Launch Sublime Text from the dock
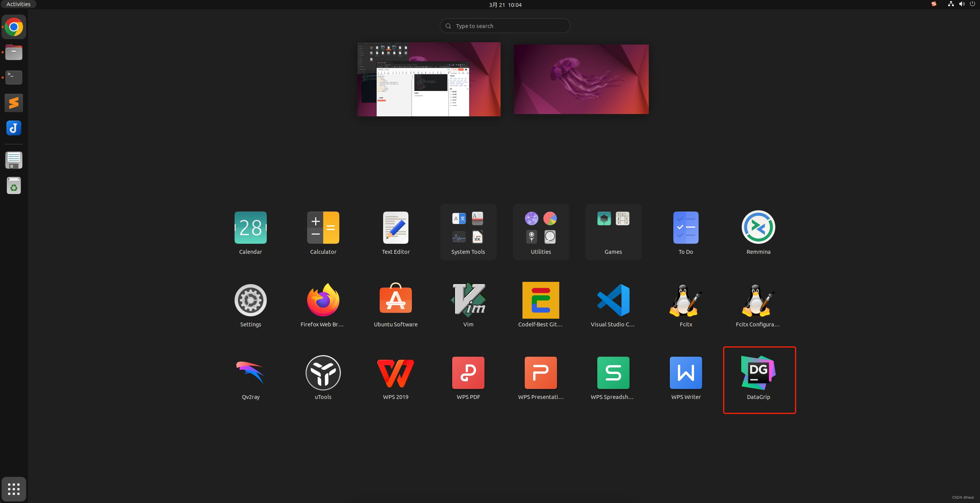 pyautogui.click(x=14, y=103)
